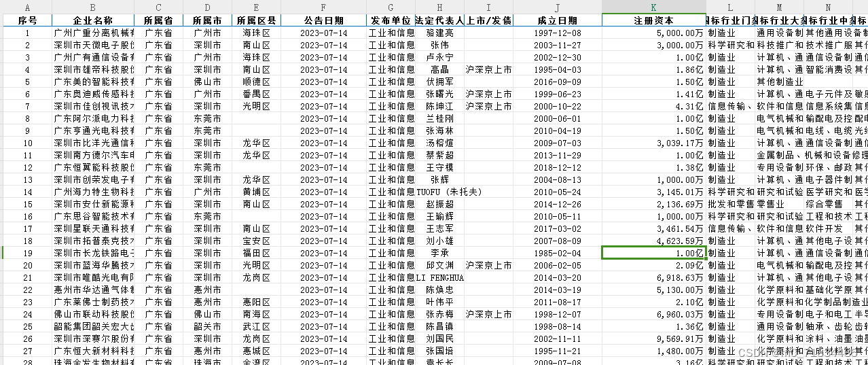The width and height of the screenshot is (868, 365).
Task: Select the capital cell 6,960.03万
Action: [653, 314]
